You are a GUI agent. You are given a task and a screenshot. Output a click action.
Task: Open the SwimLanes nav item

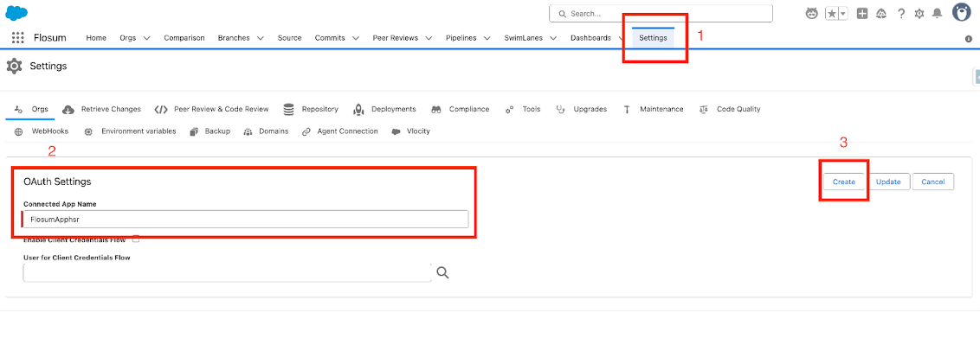coord(525,37)
